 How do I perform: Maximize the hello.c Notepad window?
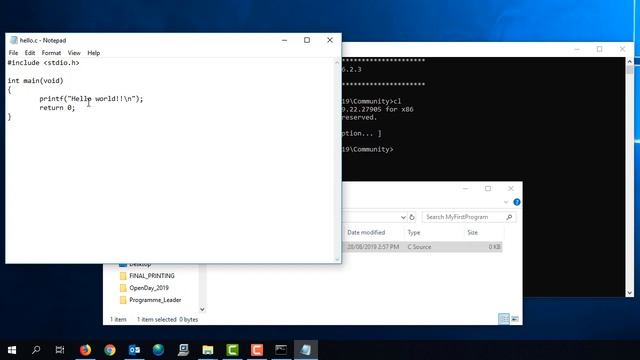pyautogui.click(x=307, y=40)
